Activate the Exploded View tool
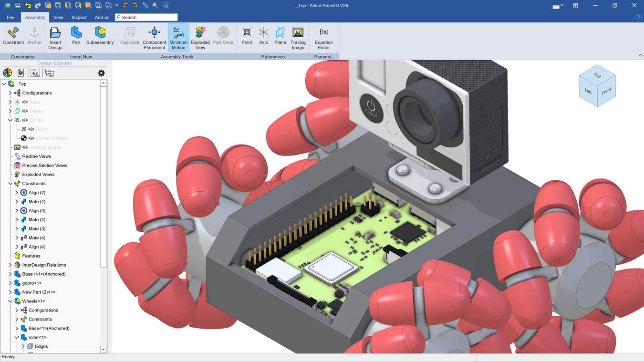This screenshot has width=644, height=362. coord(200,36)
